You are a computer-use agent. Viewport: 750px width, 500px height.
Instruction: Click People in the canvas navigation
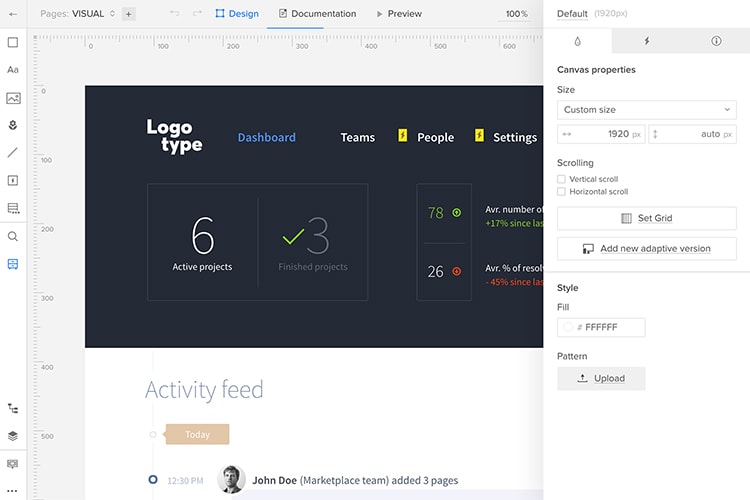coord(435,137)
